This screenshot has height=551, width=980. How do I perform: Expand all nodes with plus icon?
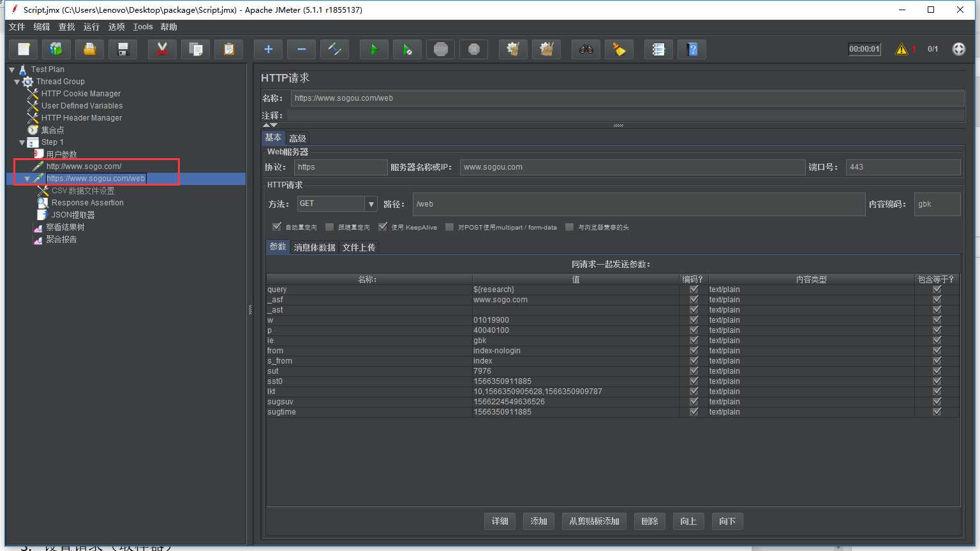pos(268,49)
